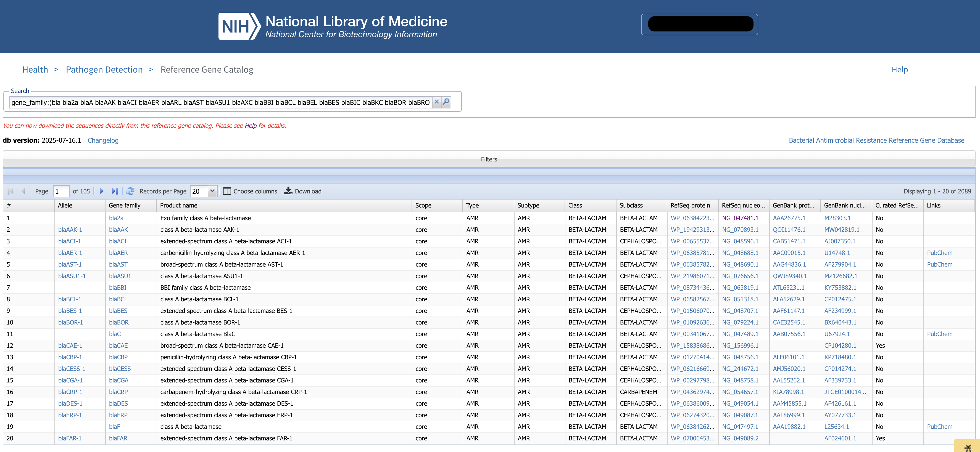The height and width of the screenshot is (452, 980).
Task: Expand the Filters panel
Action: point(489,159)
